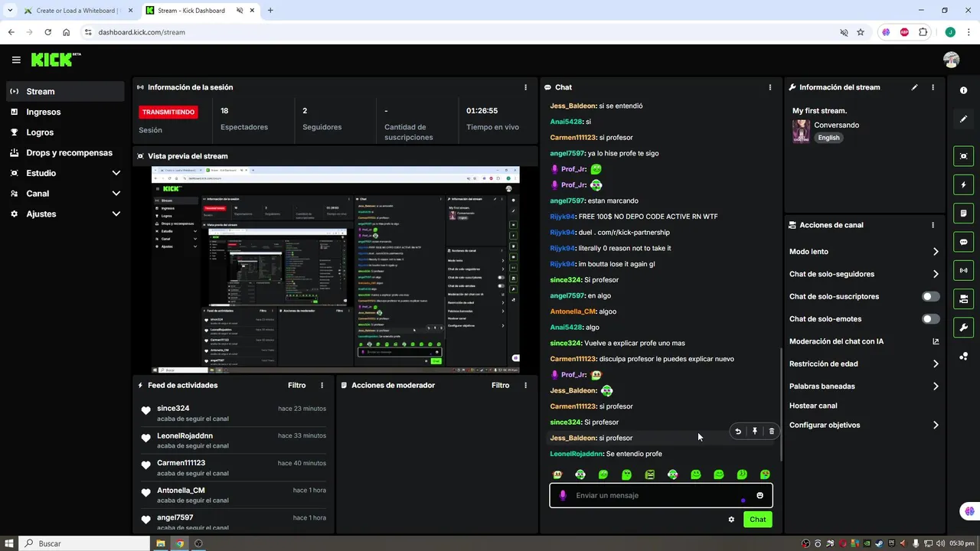This screenshot has height=551, width=980.
Task: Reply to Jess_Baldeon's message with the arrow icon
Action: coord(738,431)
